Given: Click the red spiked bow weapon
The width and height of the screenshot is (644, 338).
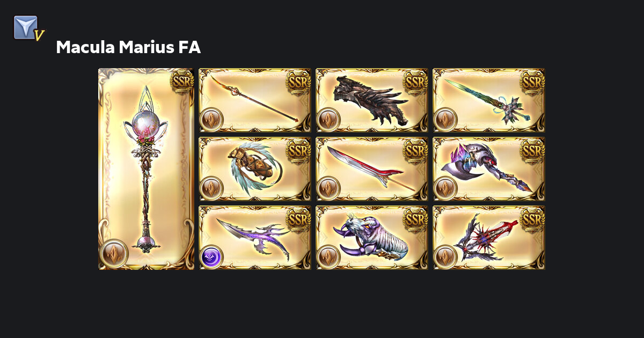Looking at the screenshot, I should pyautogui.click(x=489, y=238).
